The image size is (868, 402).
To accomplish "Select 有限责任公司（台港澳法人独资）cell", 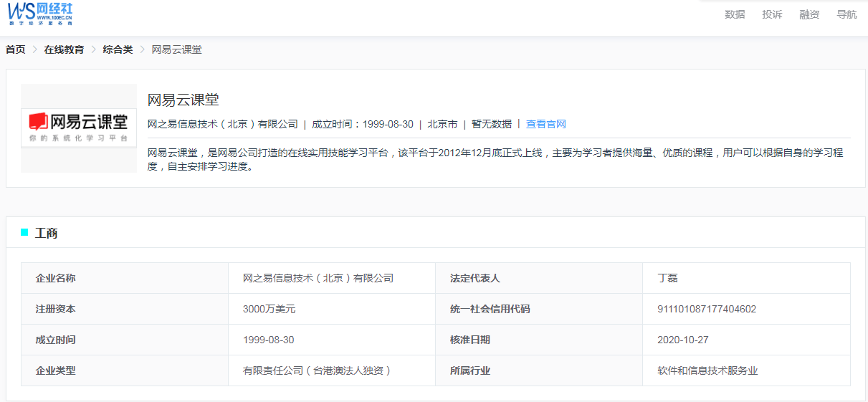I will 332,370.
